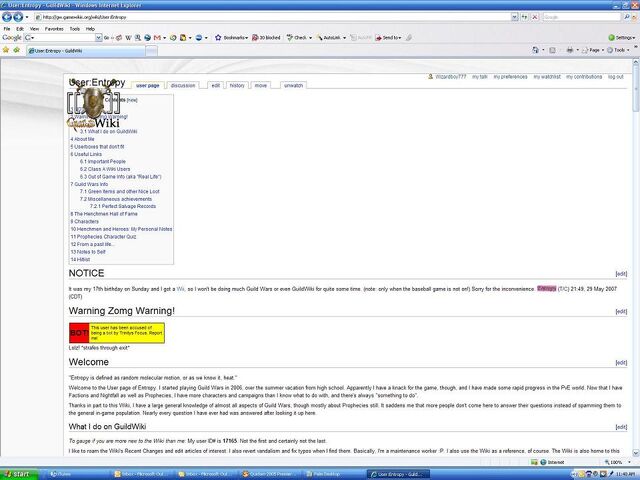
Task: Open the Google toolbar search box dropdown
Action: (x=98, y=38)
